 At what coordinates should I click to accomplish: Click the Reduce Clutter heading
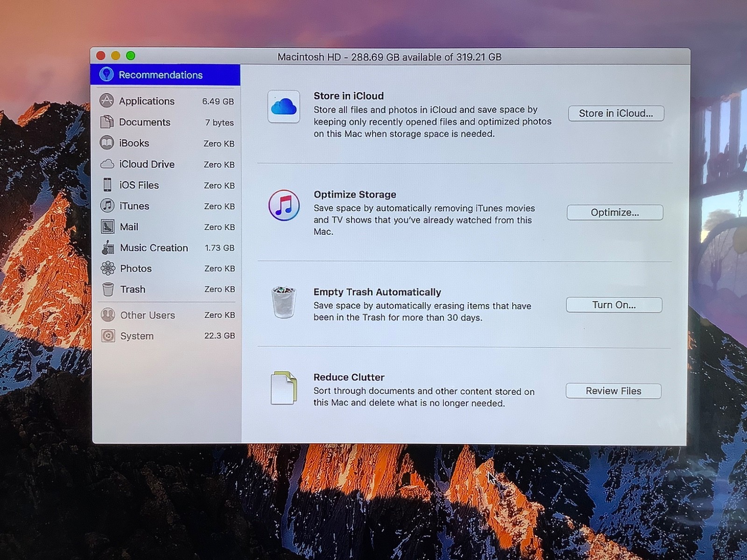pos(349,377)
